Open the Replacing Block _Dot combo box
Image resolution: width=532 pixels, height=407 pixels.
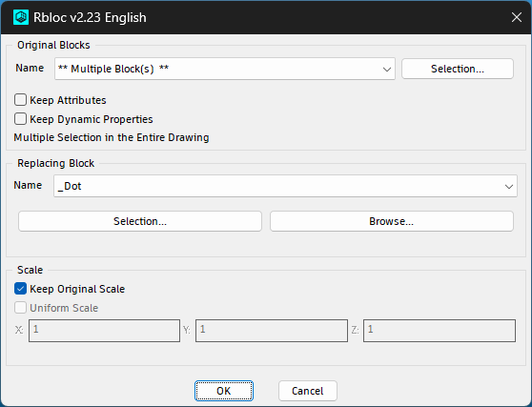(x=285, y=186)
